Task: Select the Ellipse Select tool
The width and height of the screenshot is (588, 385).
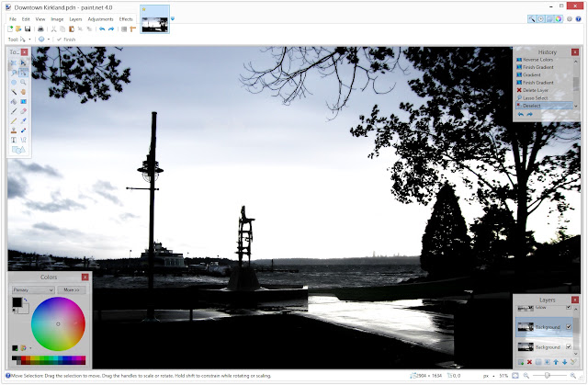Action: click(14, 82)
